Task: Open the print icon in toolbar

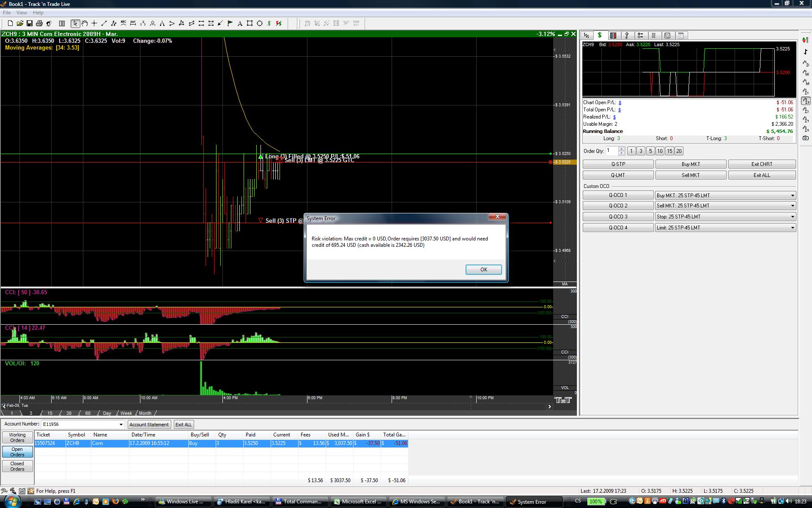Action: pos(39,24)
